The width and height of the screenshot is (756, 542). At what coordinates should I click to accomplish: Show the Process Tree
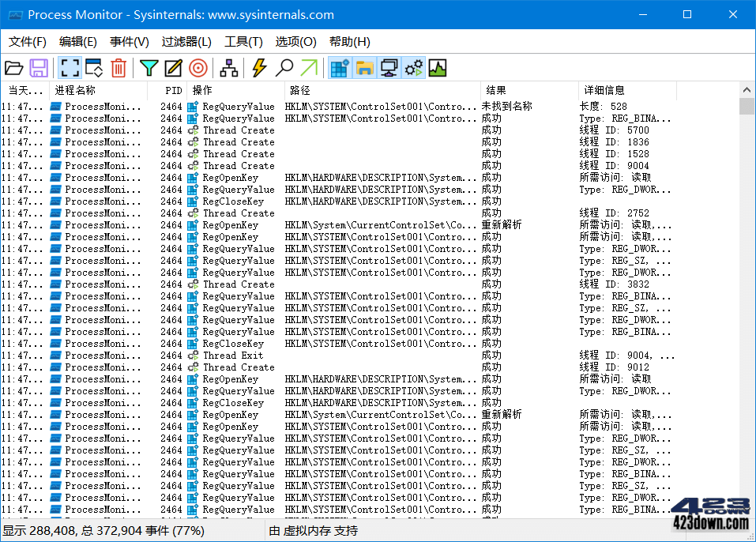(x=228, y=68)
